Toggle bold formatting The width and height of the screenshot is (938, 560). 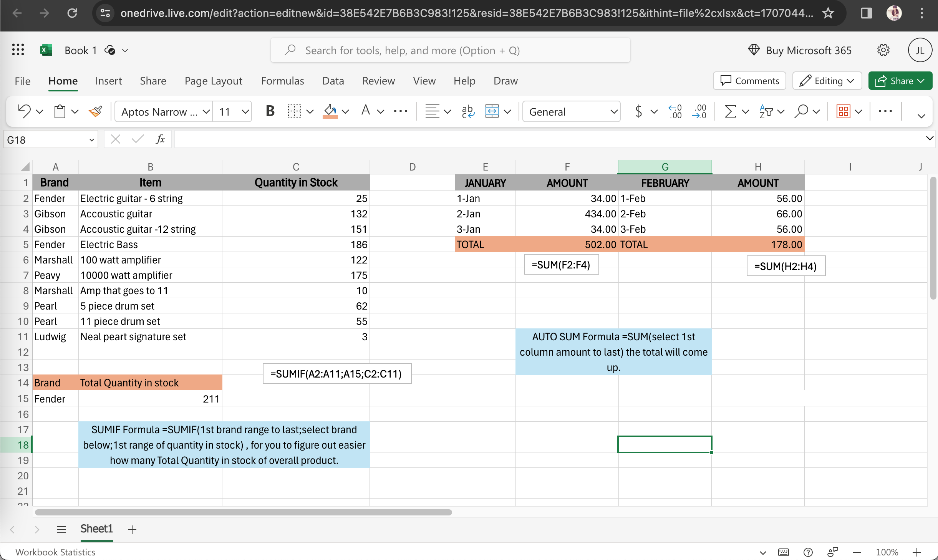(x=270, y=111)
